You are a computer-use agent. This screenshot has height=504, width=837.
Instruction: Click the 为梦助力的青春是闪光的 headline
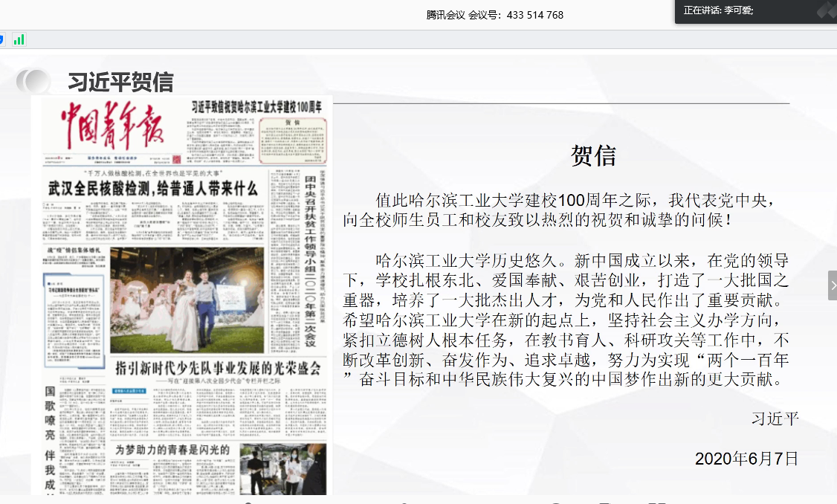tap(172, 449)
